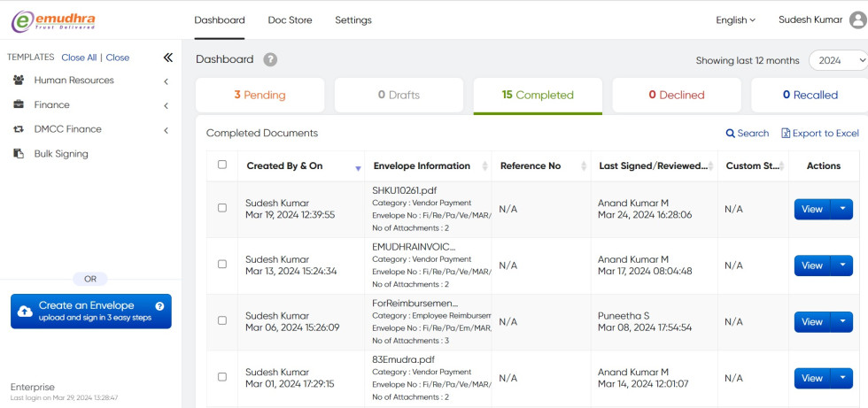This screenshot has height=408, width=868.
Task: Open the English language dropdown
Action: coord(735,19)
